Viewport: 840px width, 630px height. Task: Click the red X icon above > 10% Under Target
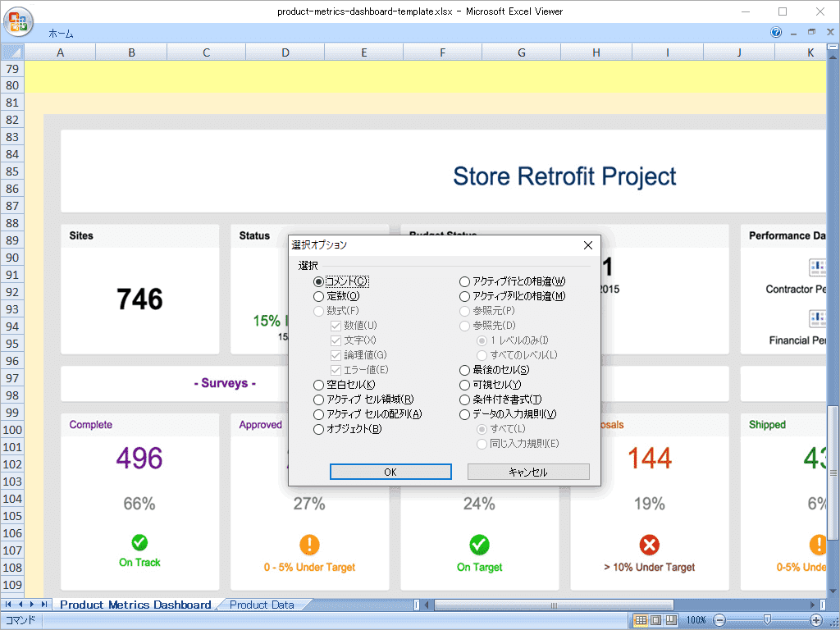coord(650,546)
